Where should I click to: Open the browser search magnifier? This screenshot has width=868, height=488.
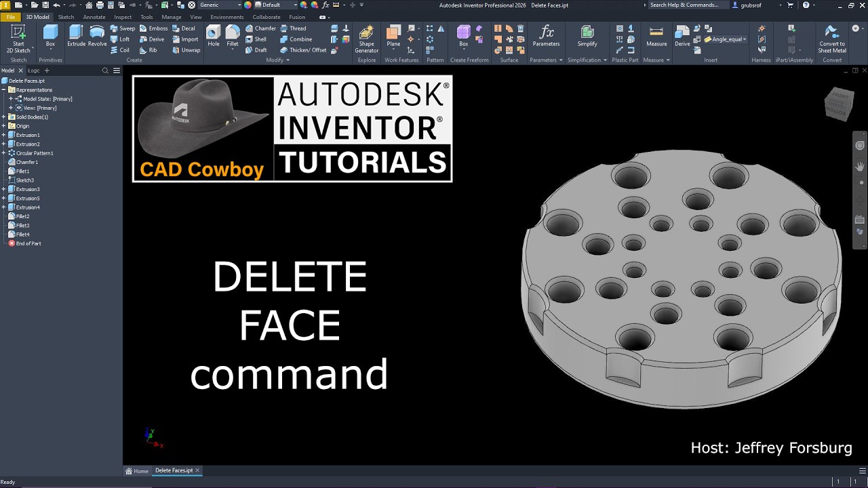click(x=105, y=70)
